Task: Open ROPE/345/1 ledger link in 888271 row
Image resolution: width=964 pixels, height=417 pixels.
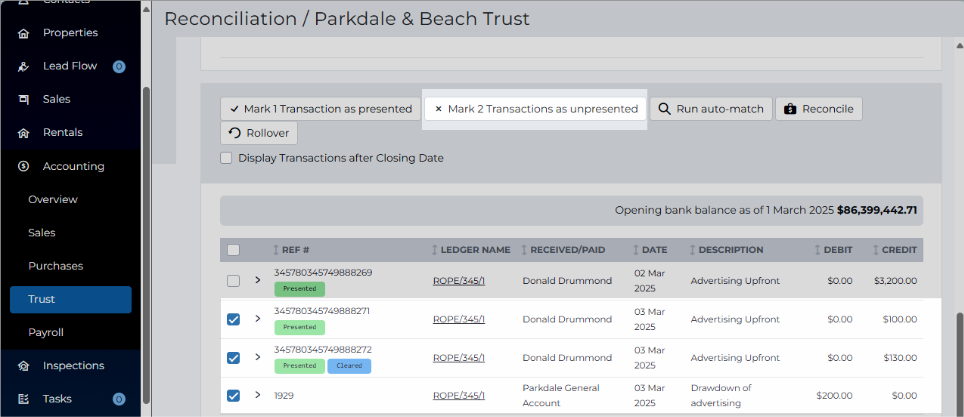Action: (x=459, y=319)
